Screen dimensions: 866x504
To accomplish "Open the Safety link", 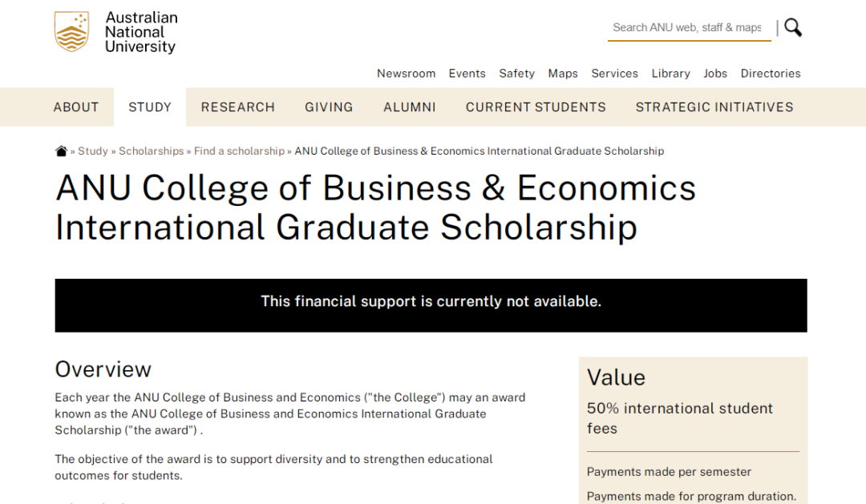I will point(516,74).
